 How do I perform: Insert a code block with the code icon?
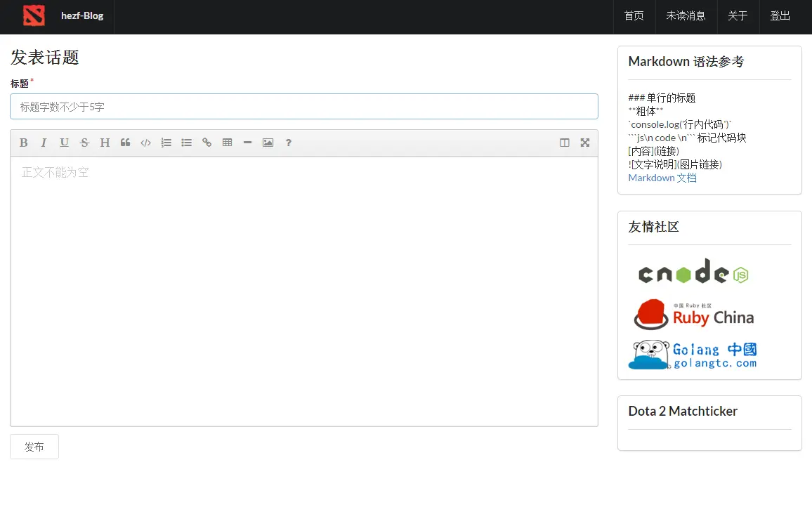(145, 143)
